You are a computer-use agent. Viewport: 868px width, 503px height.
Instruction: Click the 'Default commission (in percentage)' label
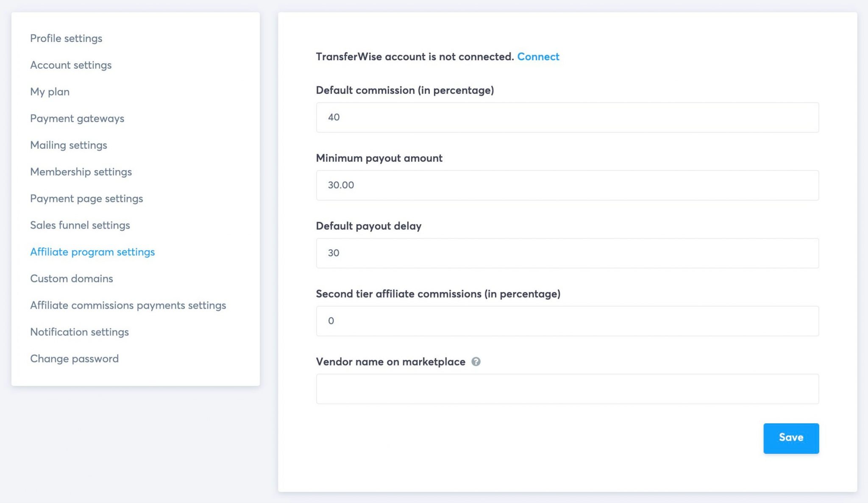click(x=405, y=90)
